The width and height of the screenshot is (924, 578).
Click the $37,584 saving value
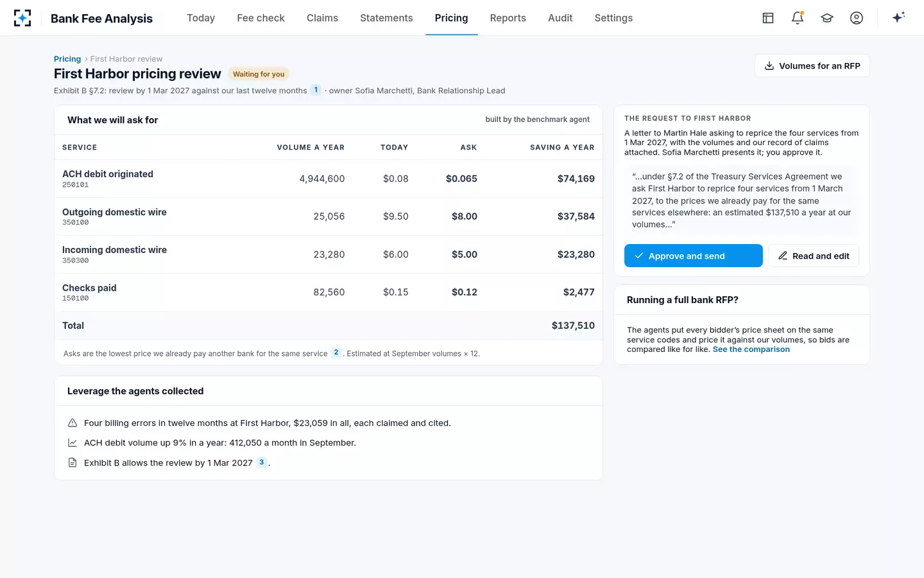click(x=576, y=216)
